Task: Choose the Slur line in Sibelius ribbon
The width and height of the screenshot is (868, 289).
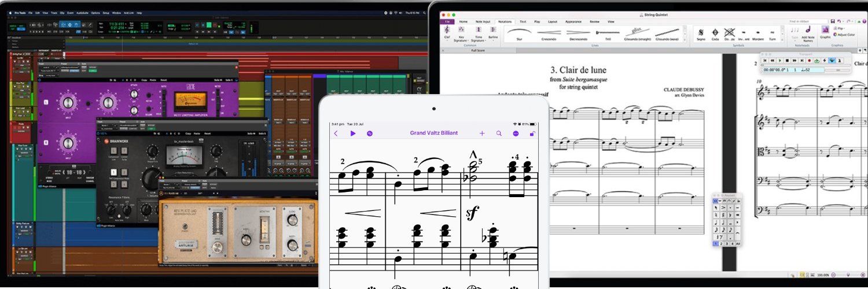Action: (x=519, y=34)
